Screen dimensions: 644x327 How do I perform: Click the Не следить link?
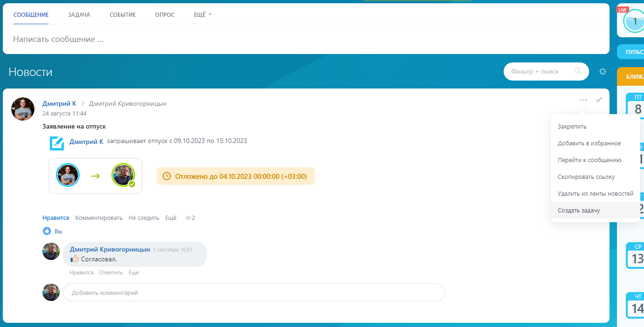click(x=144, y=218)
